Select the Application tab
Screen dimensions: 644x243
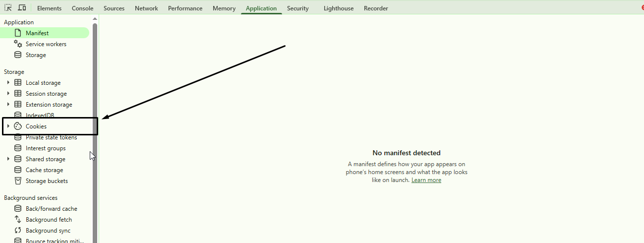click(261, 8)
